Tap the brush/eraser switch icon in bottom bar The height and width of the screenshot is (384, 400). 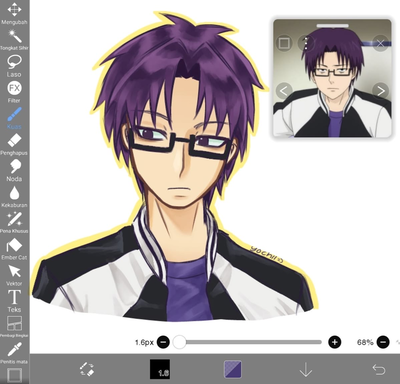(87, 369)
